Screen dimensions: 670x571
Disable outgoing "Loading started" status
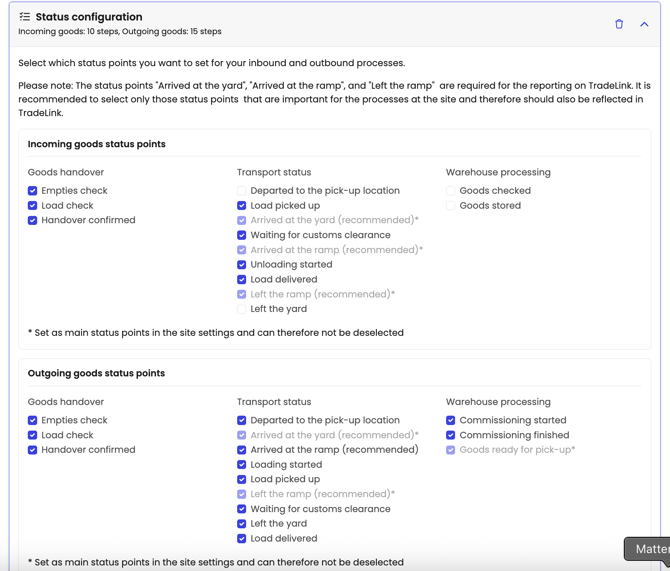[242, 465]
